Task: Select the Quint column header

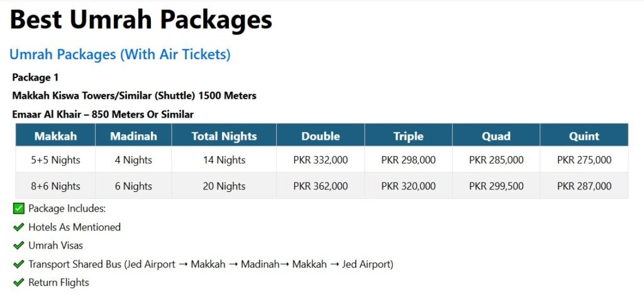Action: 584,135
